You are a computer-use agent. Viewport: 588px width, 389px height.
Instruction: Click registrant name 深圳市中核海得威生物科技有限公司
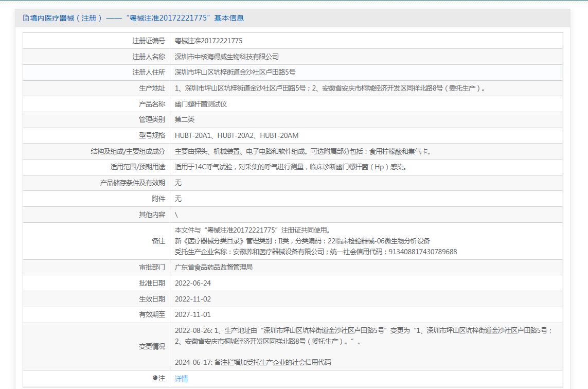(x=226, y=57)
